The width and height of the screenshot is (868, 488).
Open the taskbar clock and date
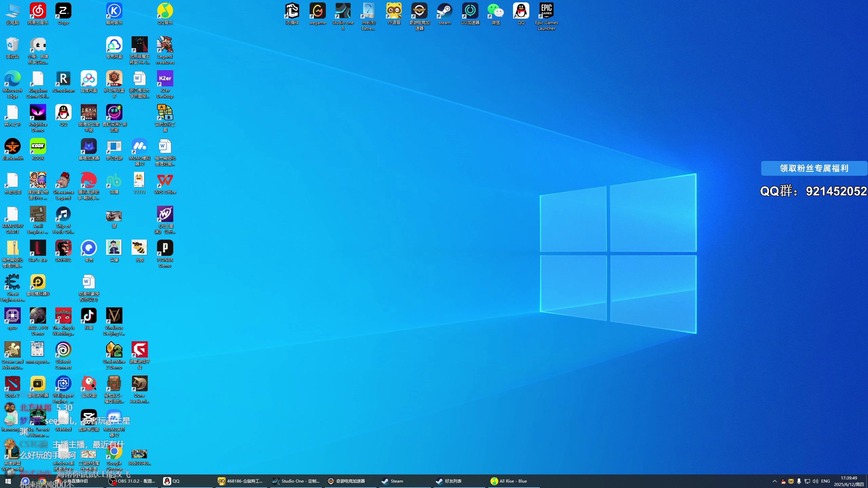[x=849, y=481]
